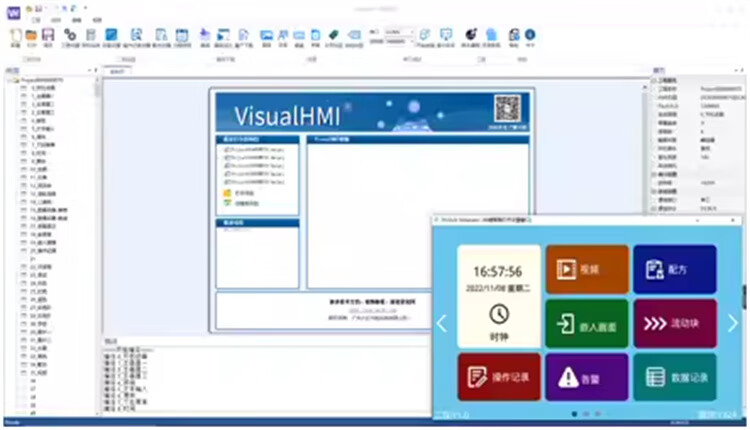
Task: Open the orange 视频 video tile in simulator
Action: [x=587, y=269]
